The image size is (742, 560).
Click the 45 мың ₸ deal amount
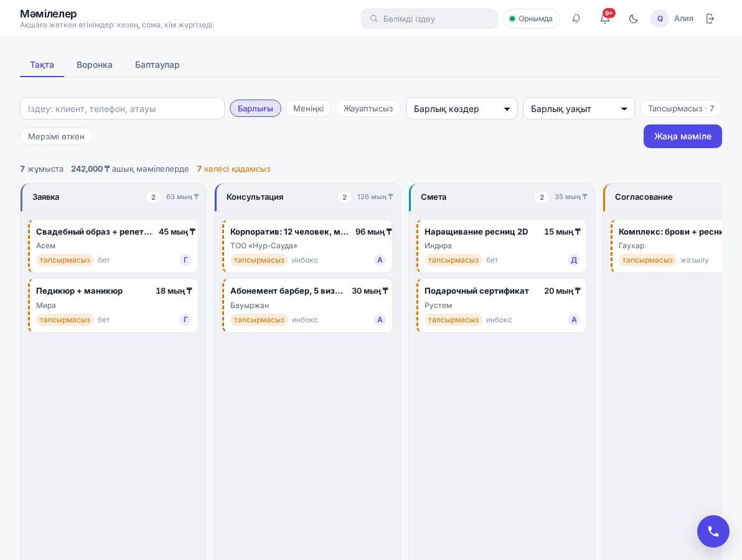tap(177, 231)
